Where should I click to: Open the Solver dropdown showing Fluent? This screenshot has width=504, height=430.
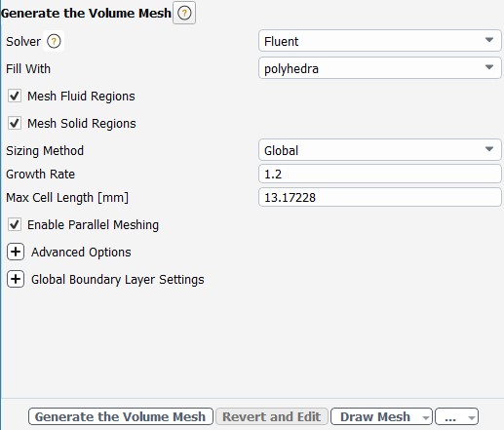coord(380,41)
